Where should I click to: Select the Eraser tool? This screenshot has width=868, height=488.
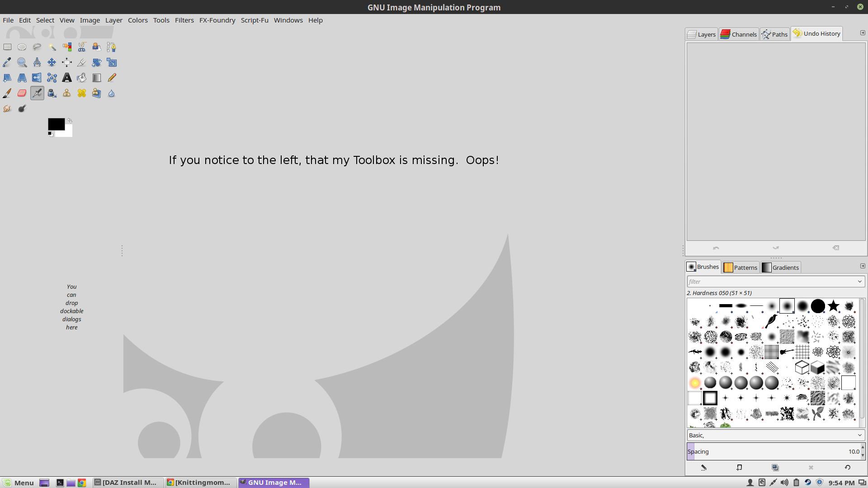click(x=22, y=93)
